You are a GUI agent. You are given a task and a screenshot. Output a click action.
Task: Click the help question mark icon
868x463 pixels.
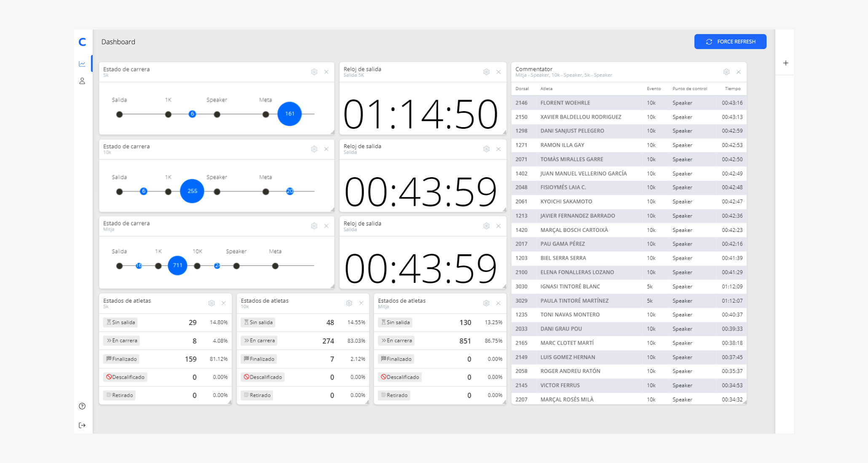pyautogui.click(x=82, y=406)
